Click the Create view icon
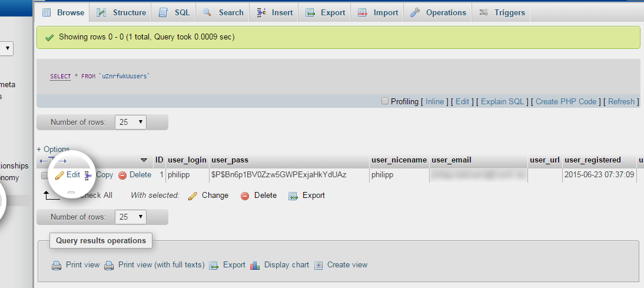 pos(318,266)
